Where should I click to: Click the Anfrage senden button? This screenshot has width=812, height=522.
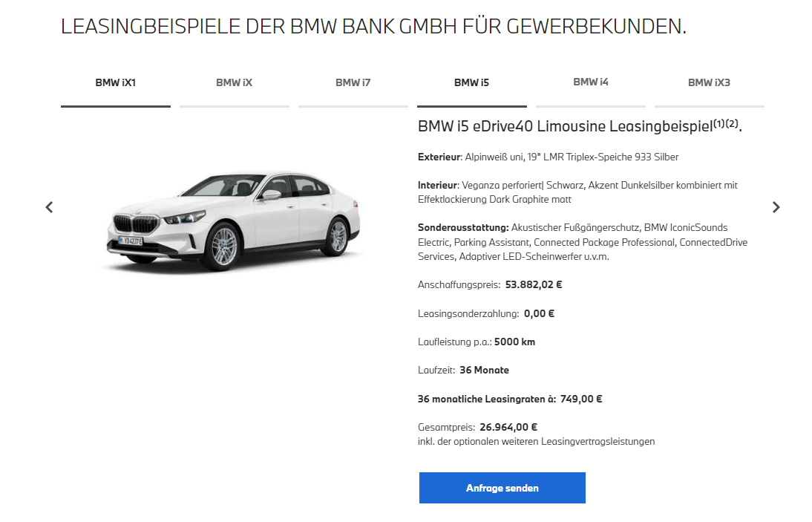(x=502, y=488)
